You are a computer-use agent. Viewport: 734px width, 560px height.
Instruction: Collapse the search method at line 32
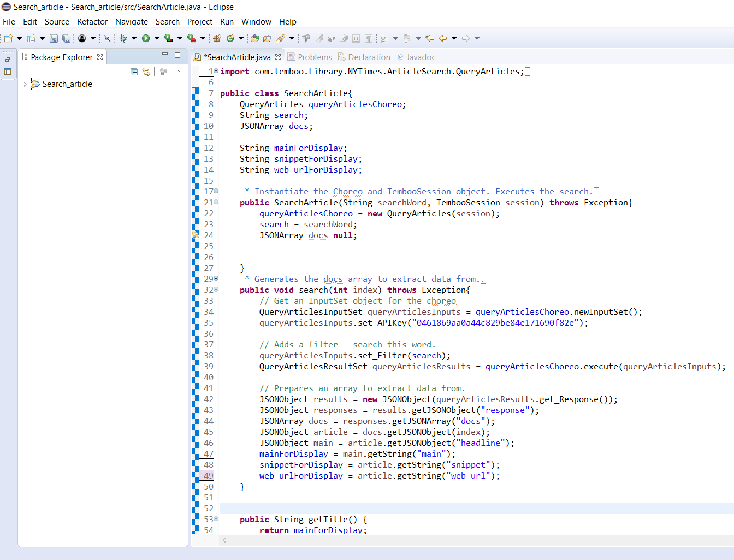coord(216,290)
